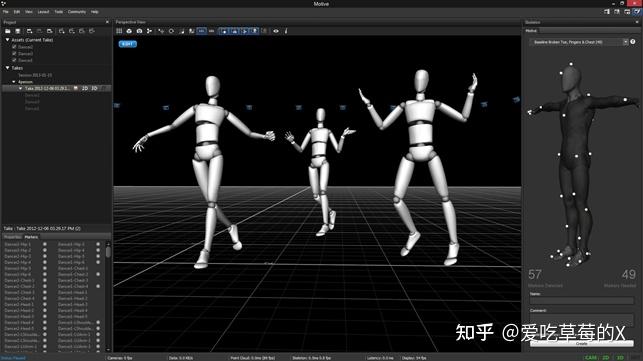643x361 pixels.
Task: Click the Name input field
Action: click(581, 301)
